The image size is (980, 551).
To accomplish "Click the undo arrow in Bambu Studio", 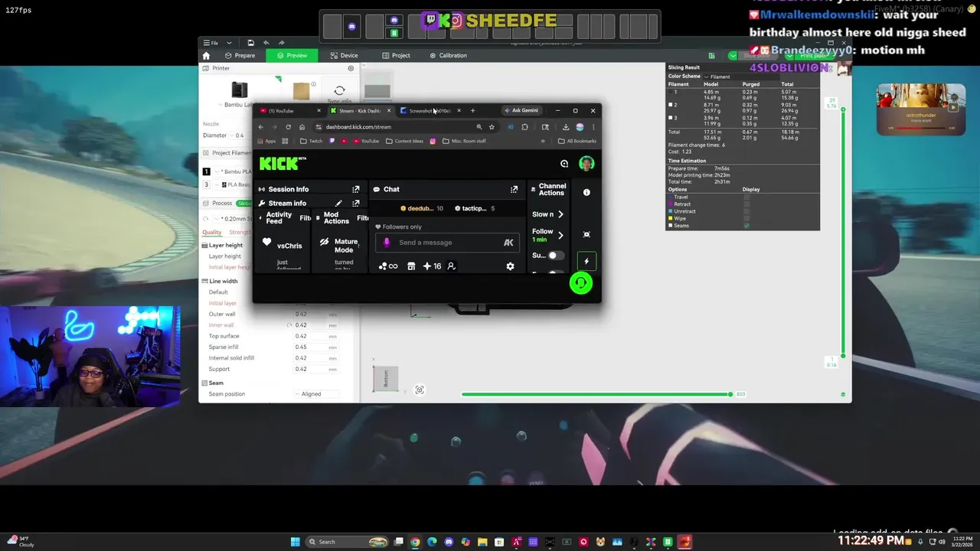I will point(266,43).
